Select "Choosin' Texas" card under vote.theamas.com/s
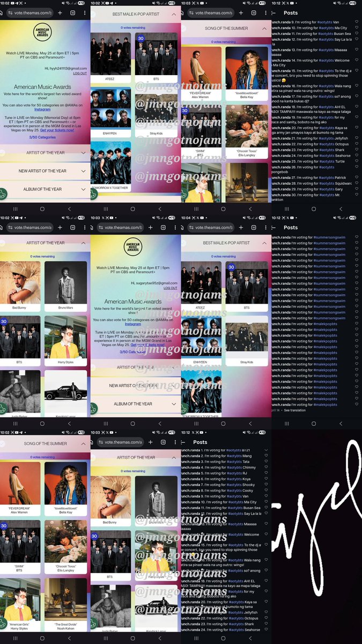Viewport: 362px width, 644px height. point(247,131)
